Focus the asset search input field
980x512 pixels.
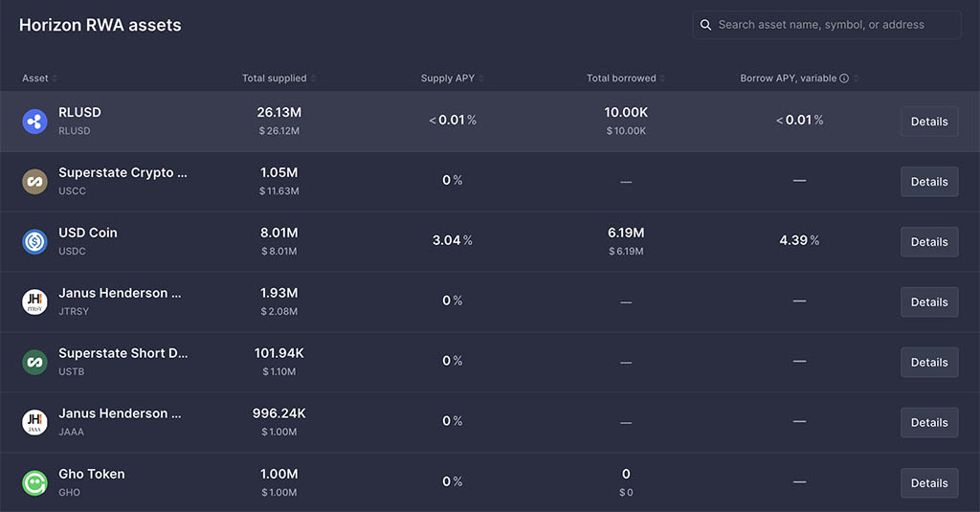(x=827, y=25)
